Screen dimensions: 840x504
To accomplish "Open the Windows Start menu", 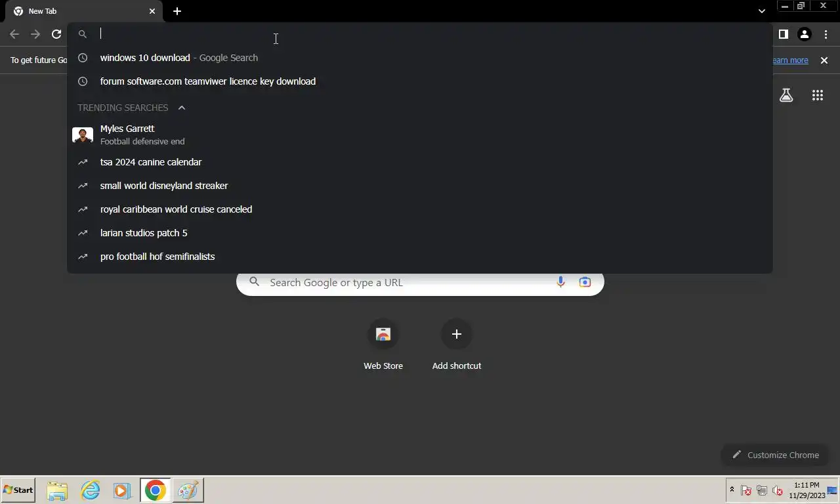I will click(x=18, y=490).
